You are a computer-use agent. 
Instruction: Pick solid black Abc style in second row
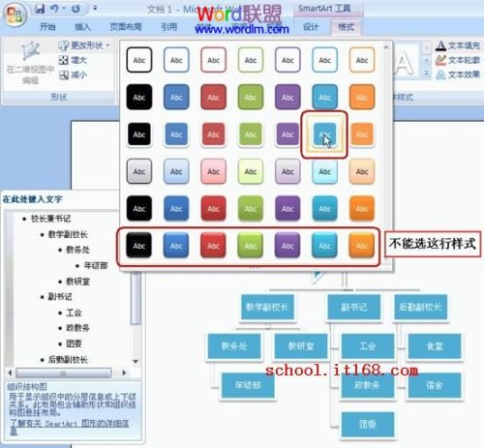(139, 97)
